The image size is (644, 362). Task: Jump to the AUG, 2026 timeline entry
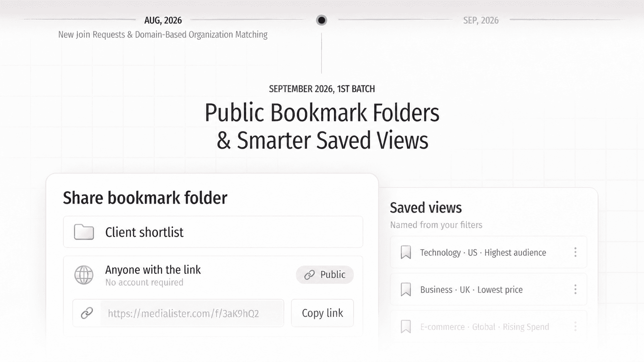point(163,20)
